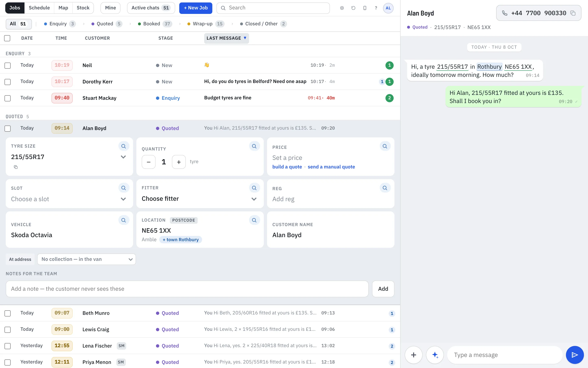Open the No collection — in the van dropdown

(x=87, y=259)
